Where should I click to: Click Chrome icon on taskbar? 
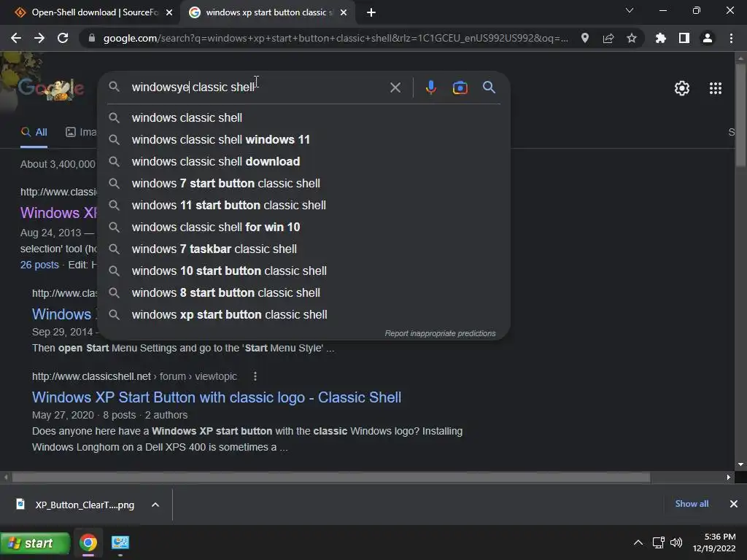88,542
